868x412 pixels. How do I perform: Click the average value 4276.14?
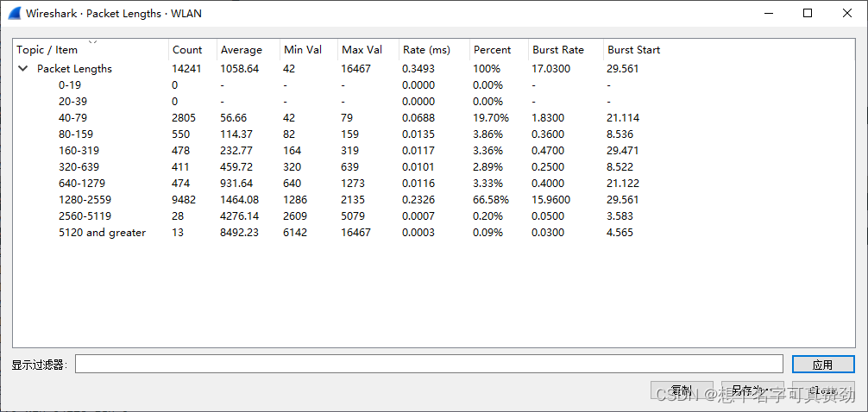239,215
